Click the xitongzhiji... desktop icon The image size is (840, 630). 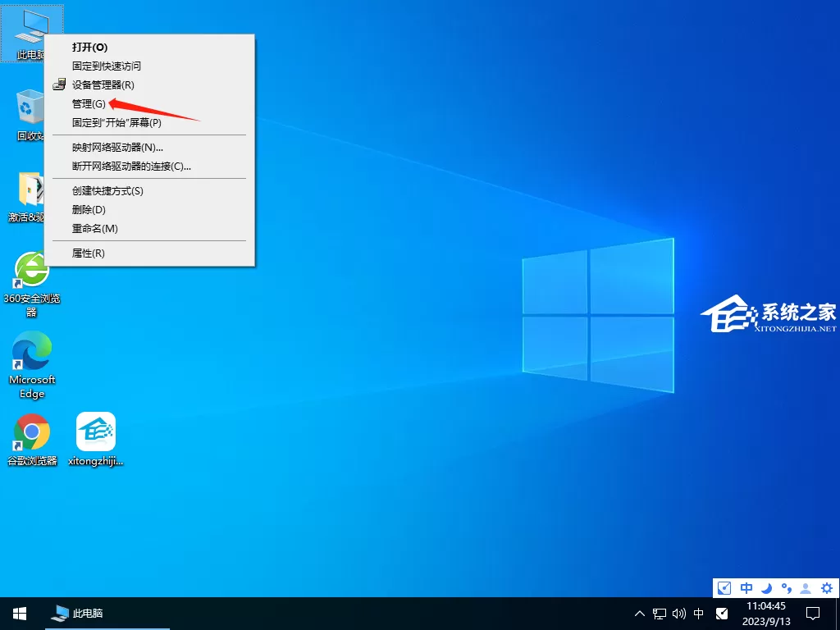pyautogui.click(x=96, y=440)
